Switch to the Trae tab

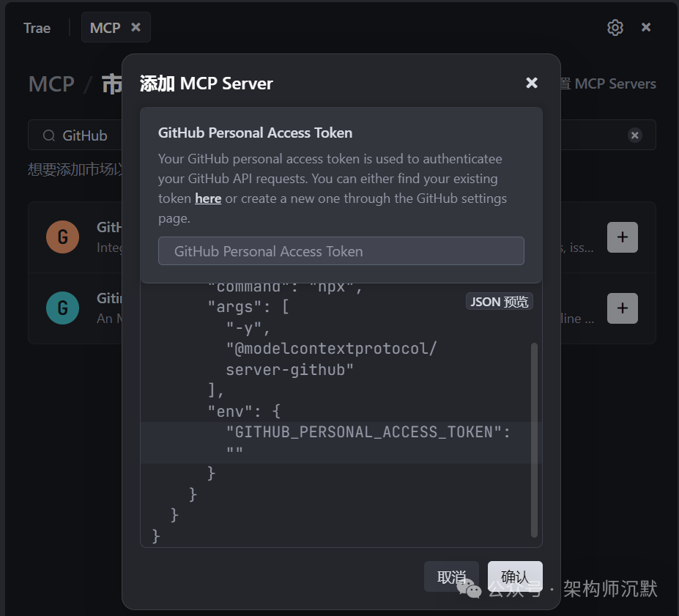37,28
